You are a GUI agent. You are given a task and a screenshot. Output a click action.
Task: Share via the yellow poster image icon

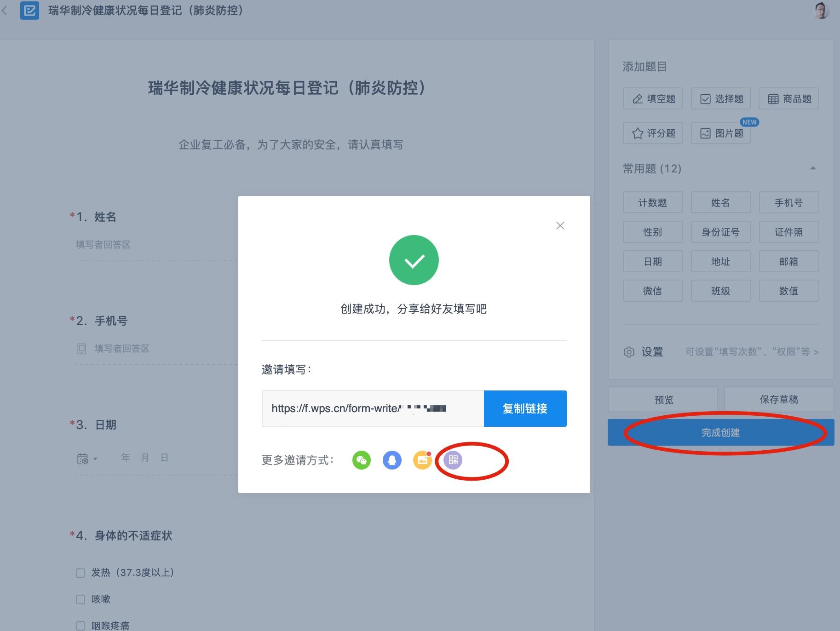click(422, 460)
